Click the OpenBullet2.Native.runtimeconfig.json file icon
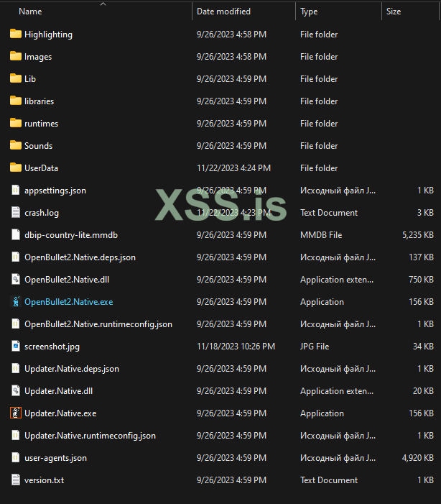The width and height of the screenshot is (441, 504). click(15, 324)
